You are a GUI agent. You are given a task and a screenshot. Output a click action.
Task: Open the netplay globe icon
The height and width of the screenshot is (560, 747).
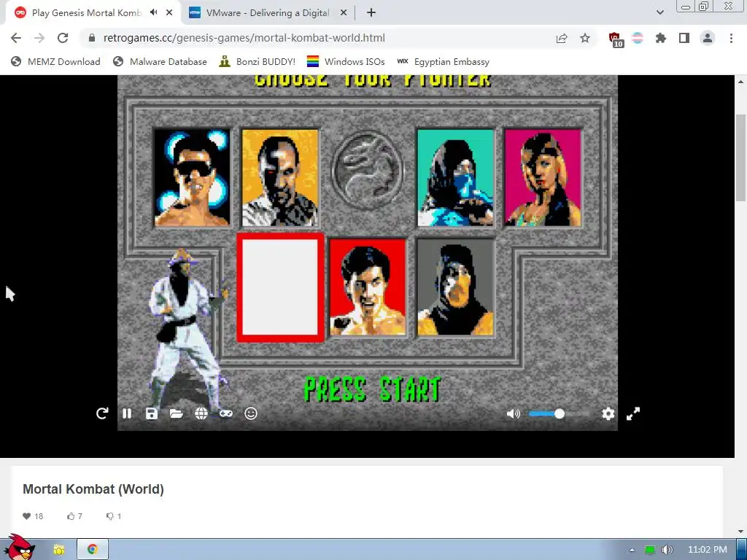coord(201,413)
